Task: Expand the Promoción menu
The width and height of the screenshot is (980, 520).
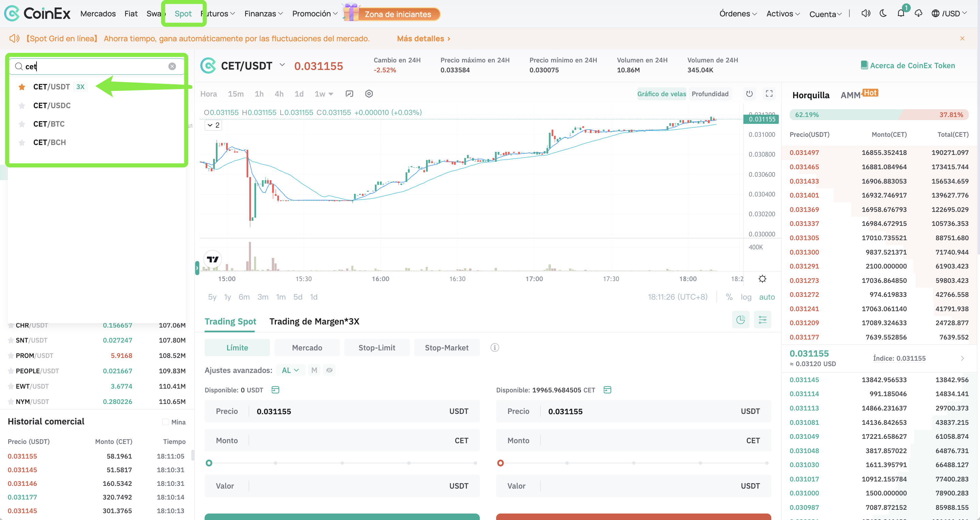Action: tap(315, 14)
